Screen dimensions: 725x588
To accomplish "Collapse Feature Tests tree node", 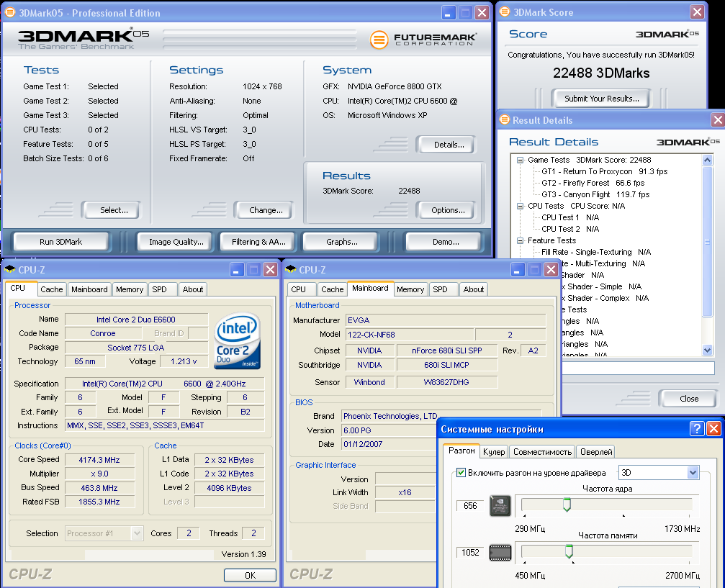I will click(520, 241).
